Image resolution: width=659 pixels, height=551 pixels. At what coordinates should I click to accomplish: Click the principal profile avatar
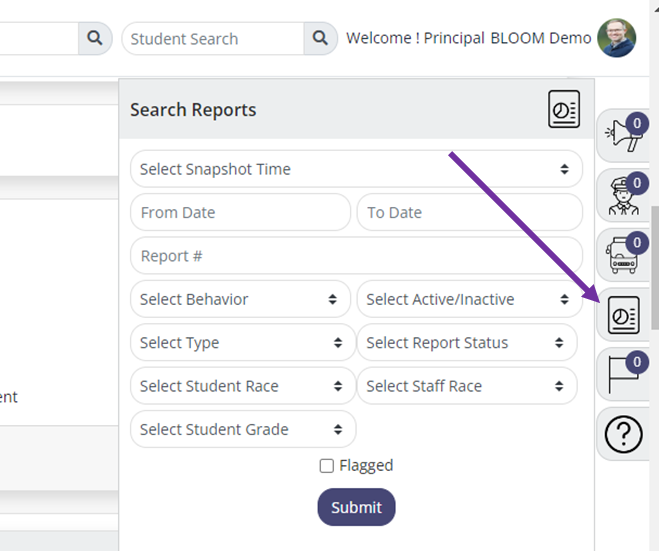coord(616,38)
